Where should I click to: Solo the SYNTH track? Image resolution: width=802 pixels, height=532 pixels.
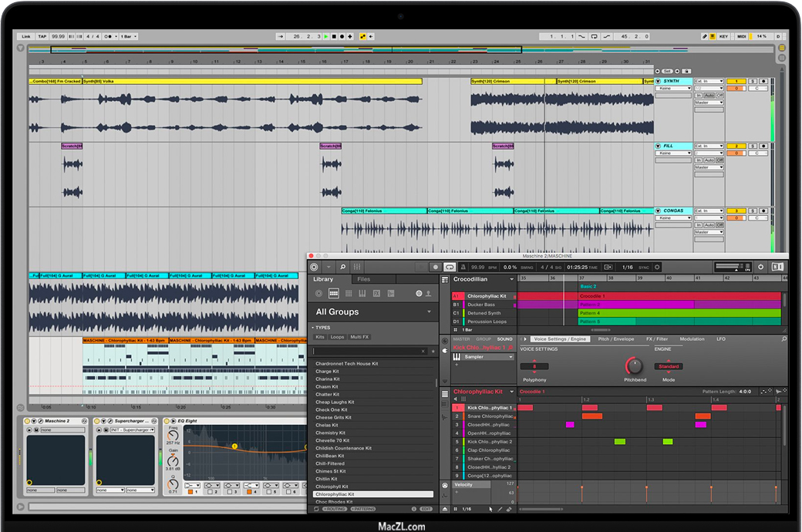pyautogui.click(x=753, y=81)
